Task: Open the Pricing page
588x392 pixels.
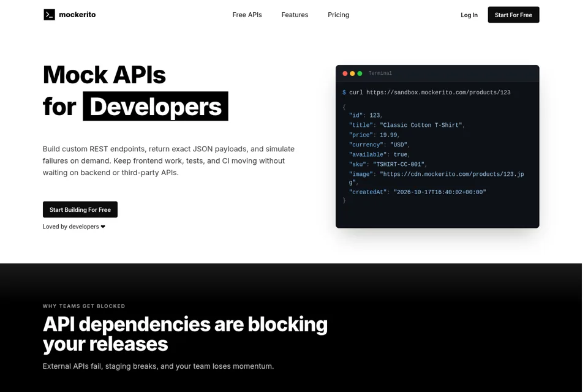Action: pos(338,15)
